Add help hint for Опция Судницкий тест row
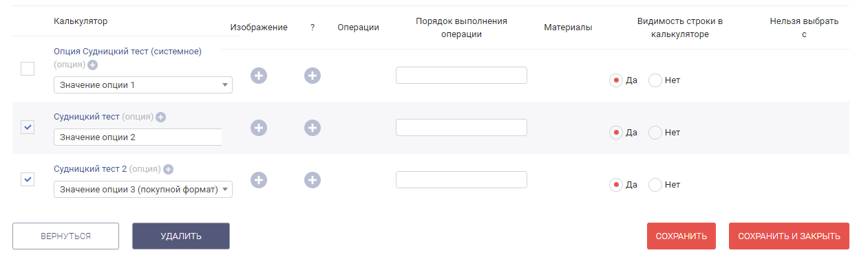 point(313,76)
